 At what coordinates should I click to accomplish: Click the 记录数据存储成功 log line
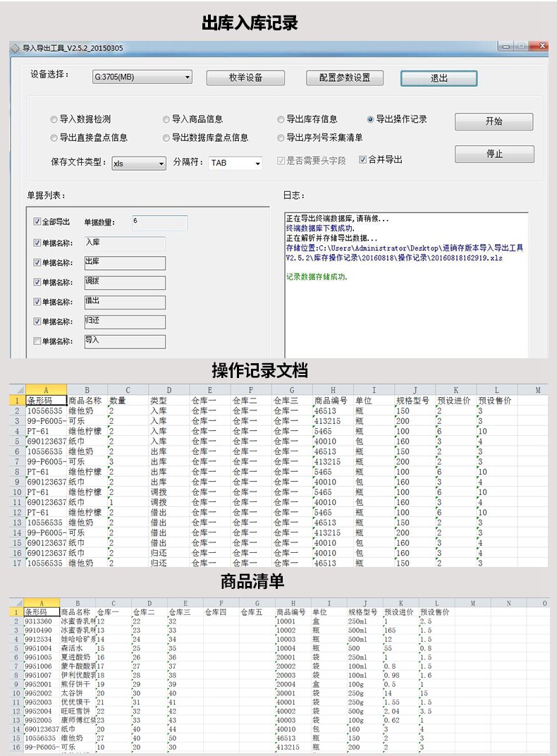(317, 276)
